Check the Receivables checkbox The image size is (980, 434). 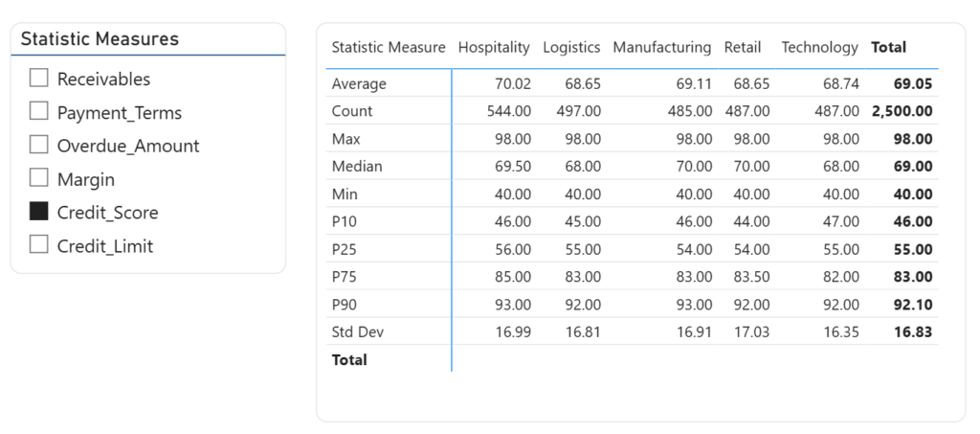point(38,79)
